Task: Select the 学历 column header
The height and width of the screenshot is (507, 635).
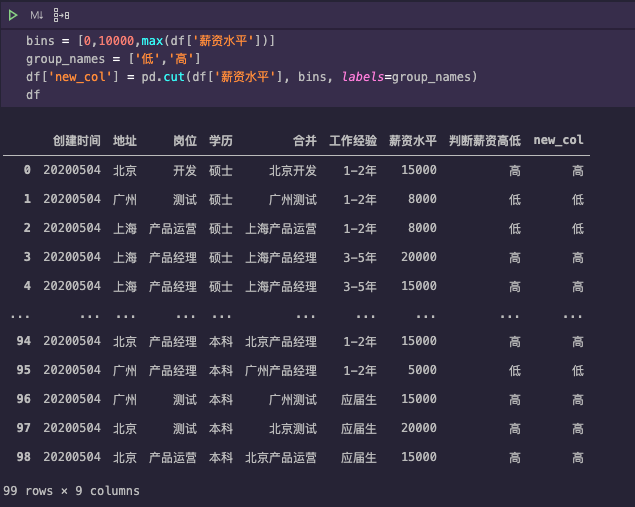Action: click(221, 140)
